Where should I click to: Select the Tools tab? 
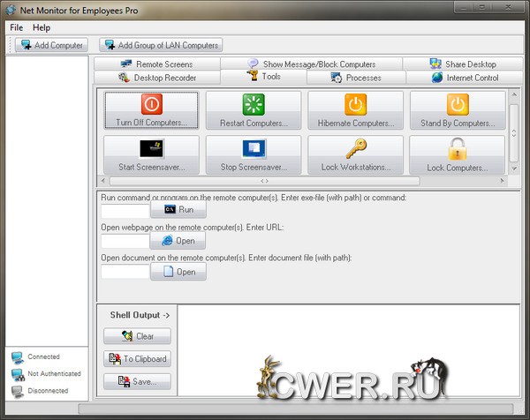(x=263, y=76)
